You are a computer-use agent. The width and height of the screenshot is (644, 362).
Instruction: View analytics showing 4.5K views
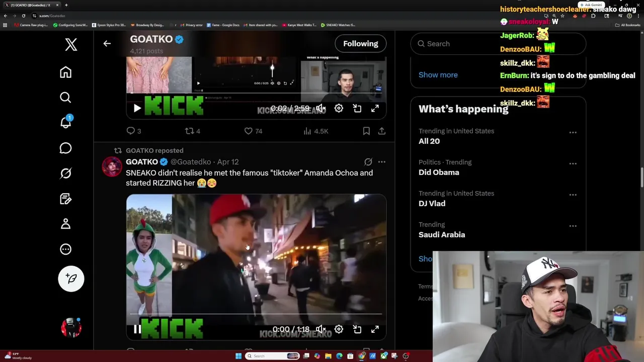315,131
